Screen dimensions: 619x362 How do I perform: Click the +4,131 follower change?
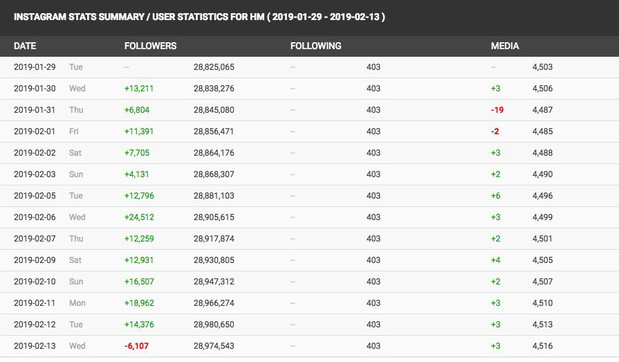coord(137,174)
